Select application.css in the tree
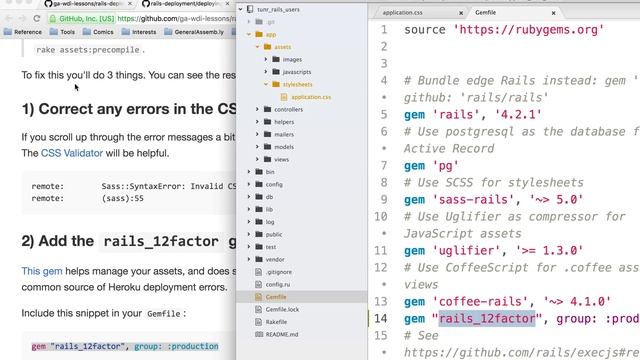The image size is (640, 360). [311, 97]
